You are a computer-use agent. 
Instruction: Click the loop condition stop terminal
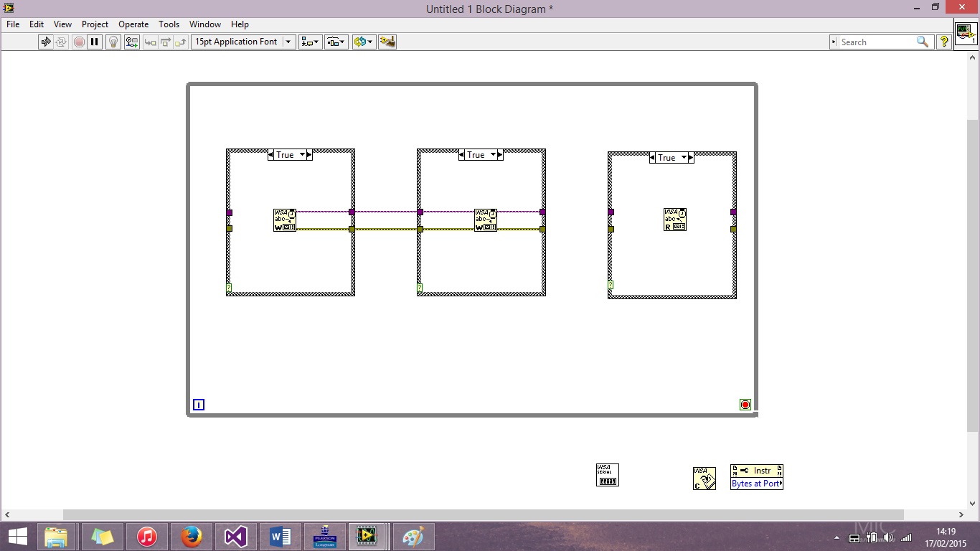[x=745, y=404]
